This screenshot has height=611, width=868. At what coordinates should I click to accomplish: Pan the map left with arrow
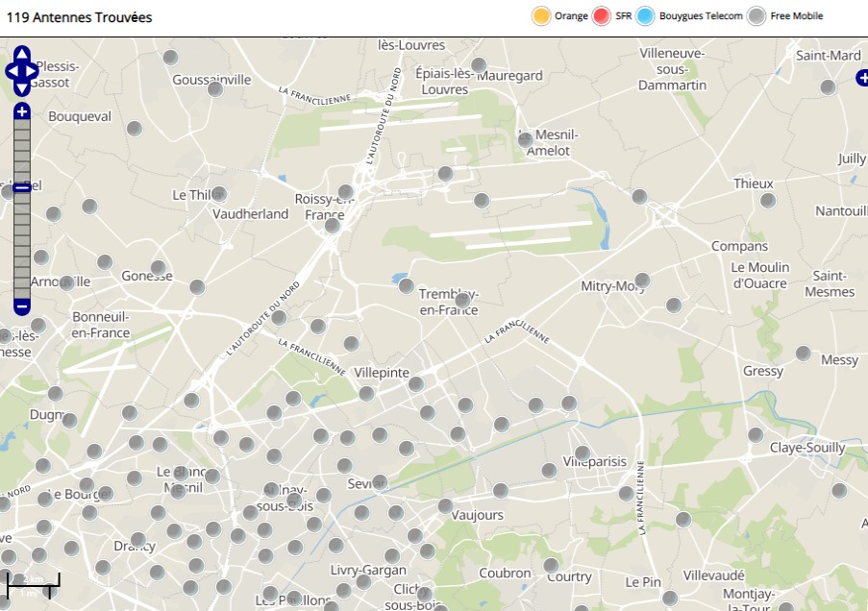tap(12, 71)
